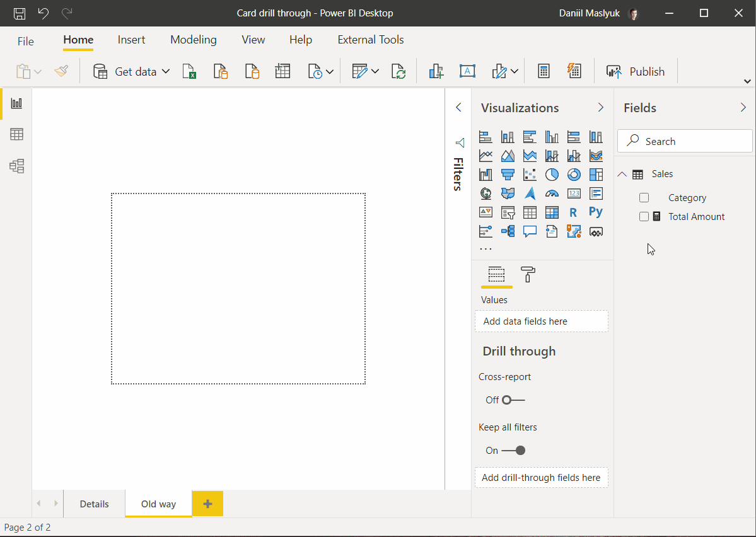Screen dimensions: 756x537
Task: Click the Enter data table icon
Action: click(282, 71)
